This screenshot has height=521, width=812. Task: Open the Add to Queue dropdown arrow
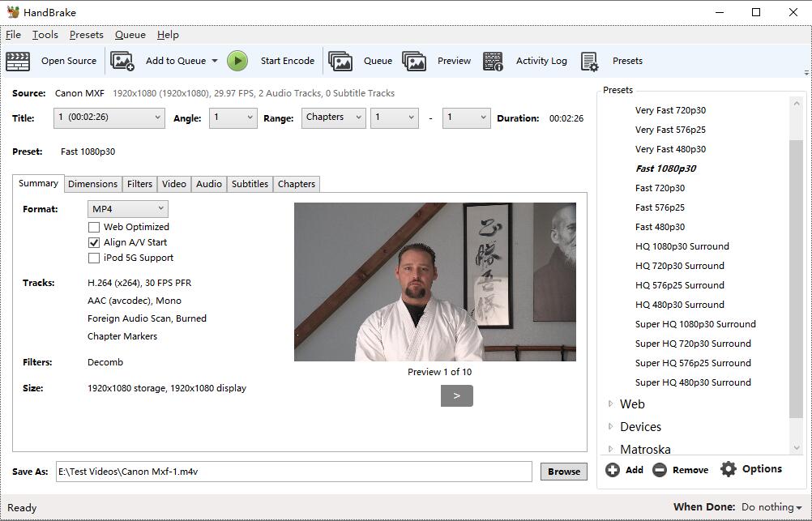coord(215,61)
